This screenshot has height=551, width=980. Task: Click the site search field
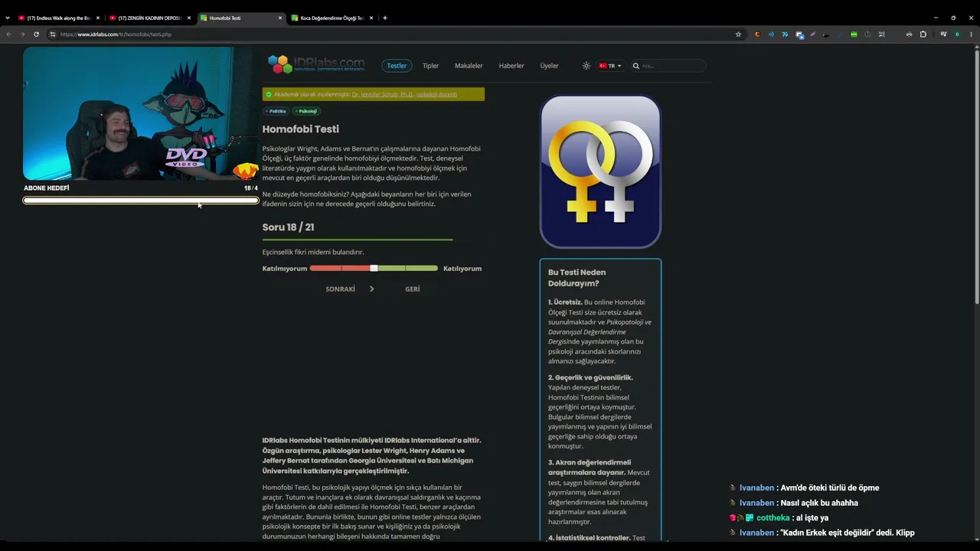(668, 66)
